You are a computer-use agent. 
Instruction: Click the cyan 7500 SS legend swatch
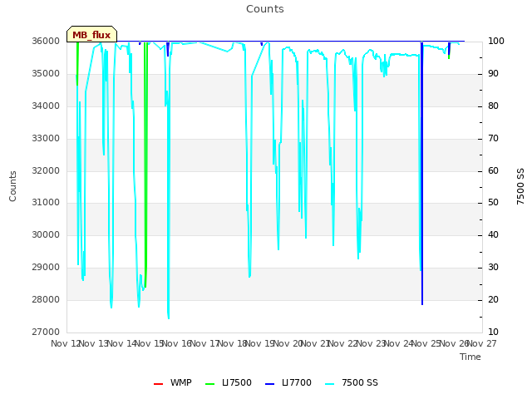329,384
